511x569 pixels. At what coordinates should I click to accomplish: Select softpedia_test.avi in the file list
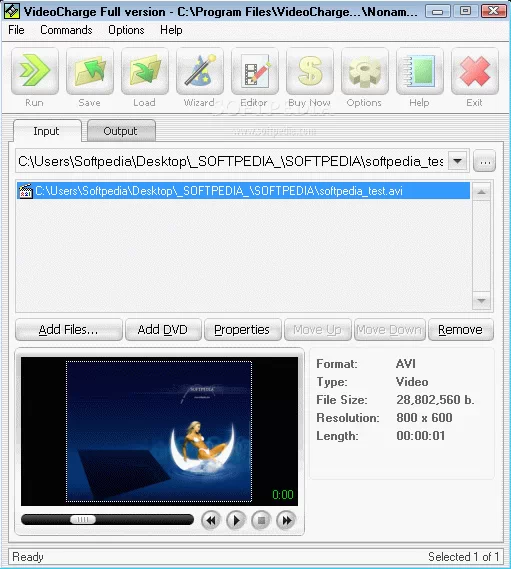click(244, 191)
